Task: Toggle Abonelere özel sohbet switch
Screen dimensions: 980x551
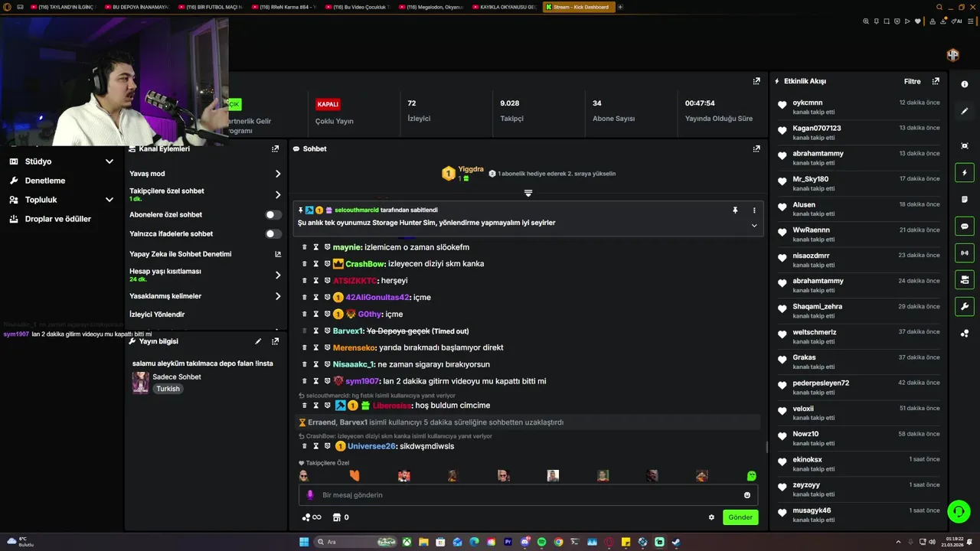Action: (273, 215)
